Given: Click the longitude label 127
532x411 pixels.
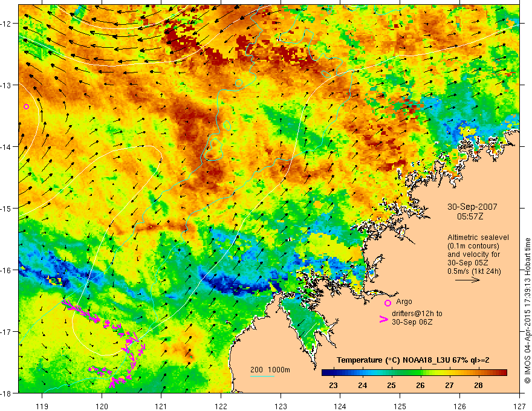Looking at the screenshot, I should 519,406.
